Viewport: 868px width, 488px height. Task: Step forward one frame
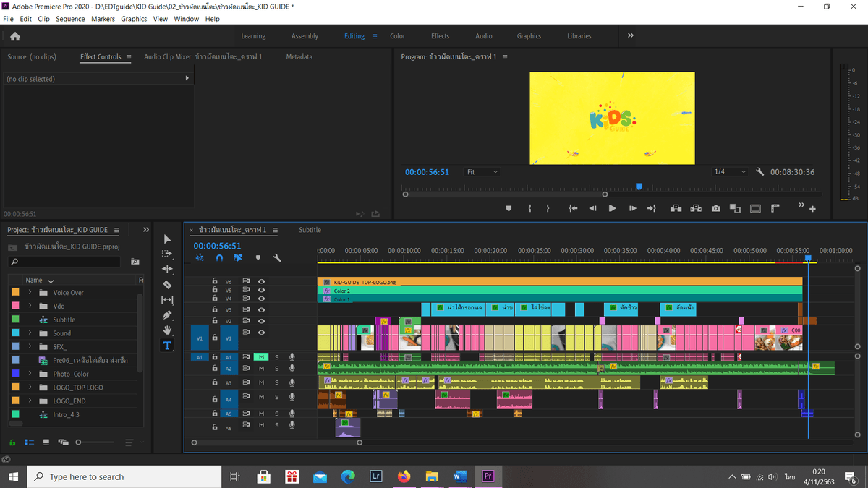tap(632, 208)
